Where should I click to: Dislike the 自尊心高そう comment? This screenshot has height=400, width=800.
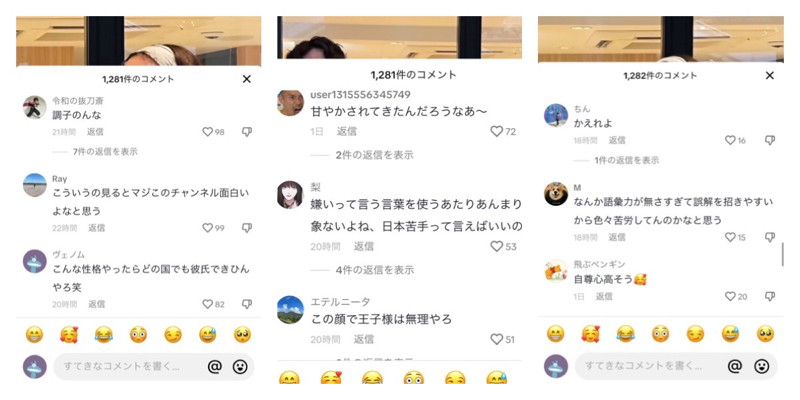770,296
